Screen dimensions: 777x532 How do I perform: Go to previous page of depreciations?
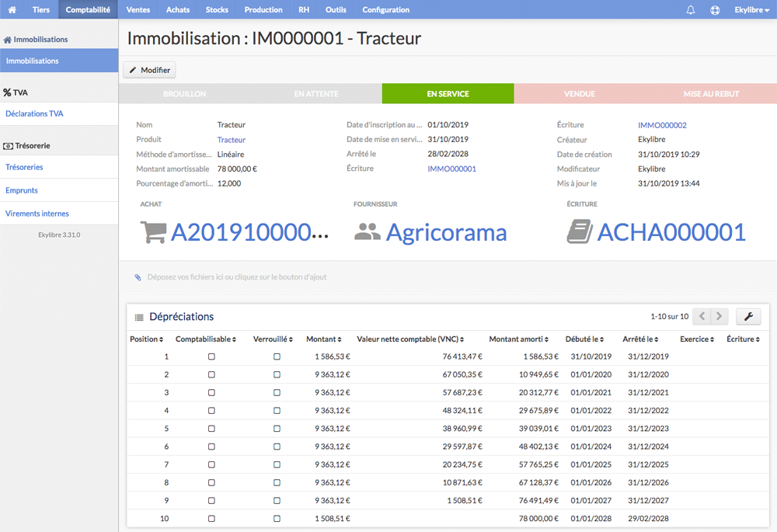click(702, 317)
